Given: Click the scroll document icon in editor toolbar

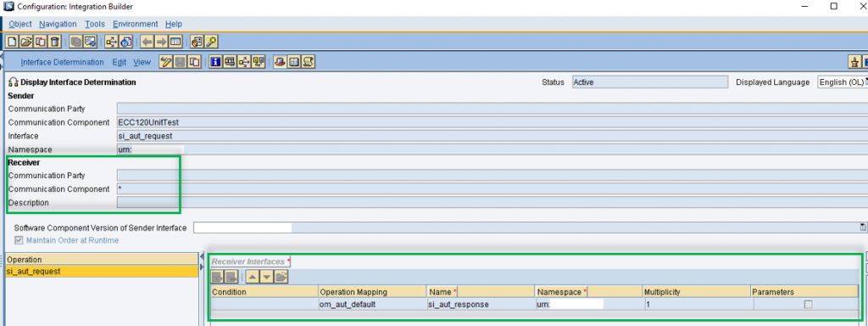Looking at the screenshot, I should click(309, 62).
